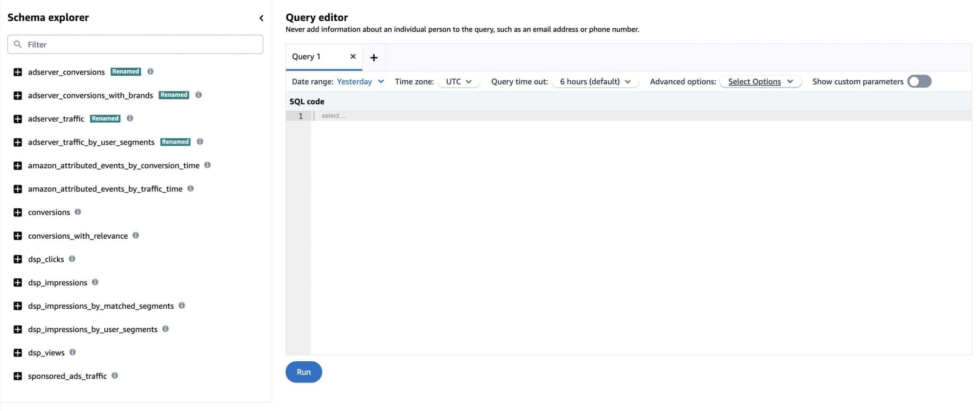Viewport: 980px width, 411px height.
Task: Expand the adserver_traffic table
Action: point(18,119)
